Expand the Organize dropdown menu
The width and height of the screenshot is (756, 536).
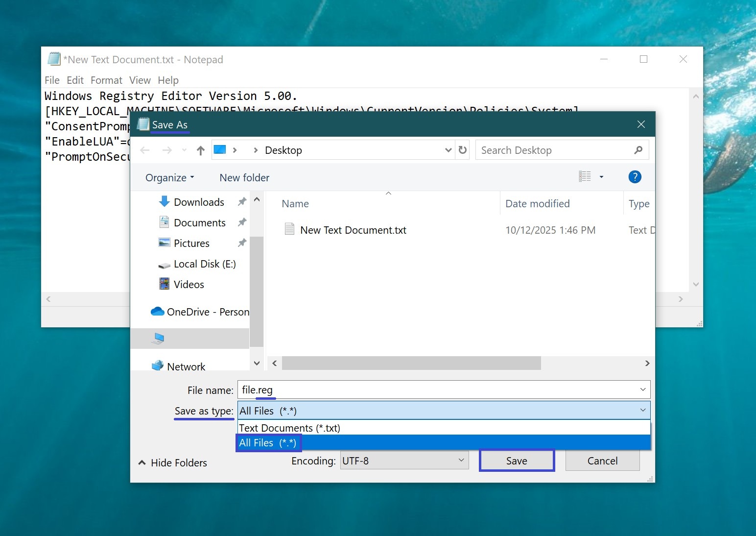169,178
